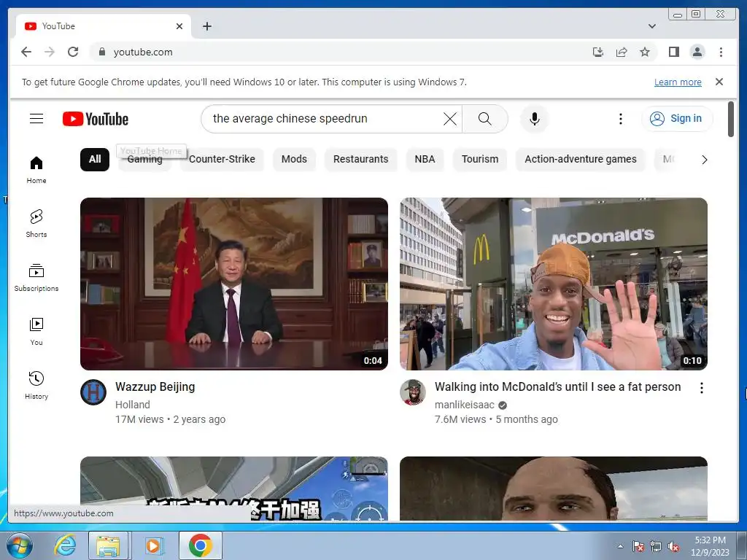
Task: Select the Action-adventure games chip
Action: pyautogui.click(x=580, y=159)
